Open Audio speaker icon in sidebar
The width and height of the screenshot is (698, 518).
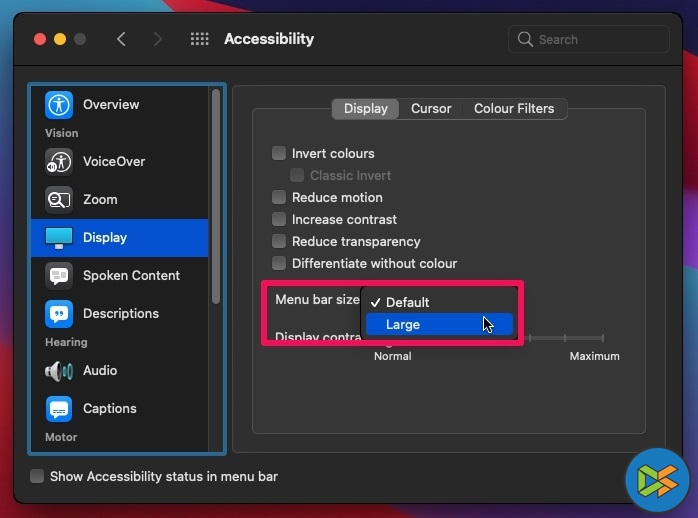pyautogui.click(x=59, y=370)
